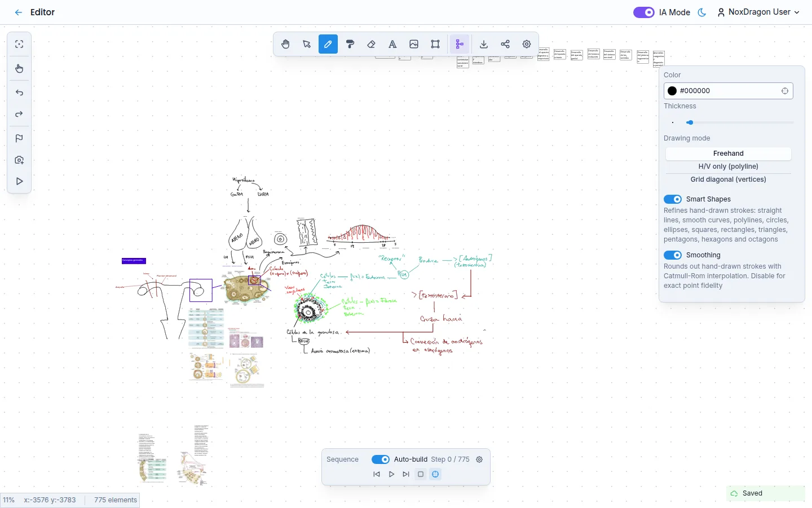Viewport: 812px width, 508px height.
Task: Click the 11% zoom level indicator
Action: (x=8, y=500)
